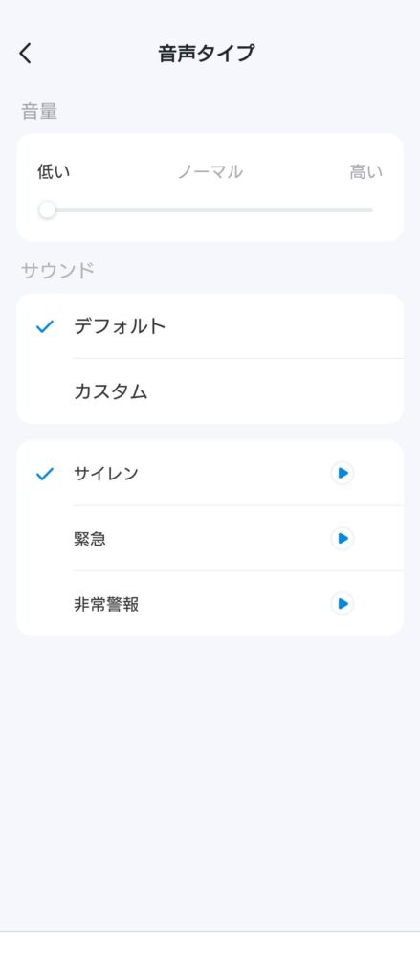Tap the 高い volume label

click(x=366, y=172)
